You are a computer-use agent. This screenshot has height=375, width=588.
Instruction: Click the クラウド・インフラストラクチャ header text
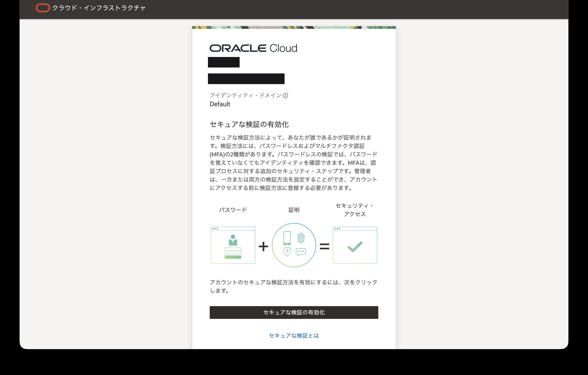[x=99, y=8]
